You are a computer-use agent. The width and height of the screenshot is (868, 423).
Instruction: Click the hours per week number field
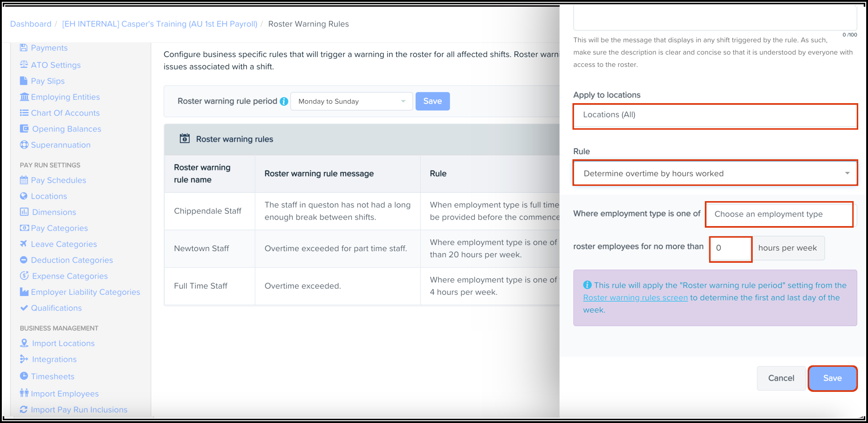pos(730,248)
